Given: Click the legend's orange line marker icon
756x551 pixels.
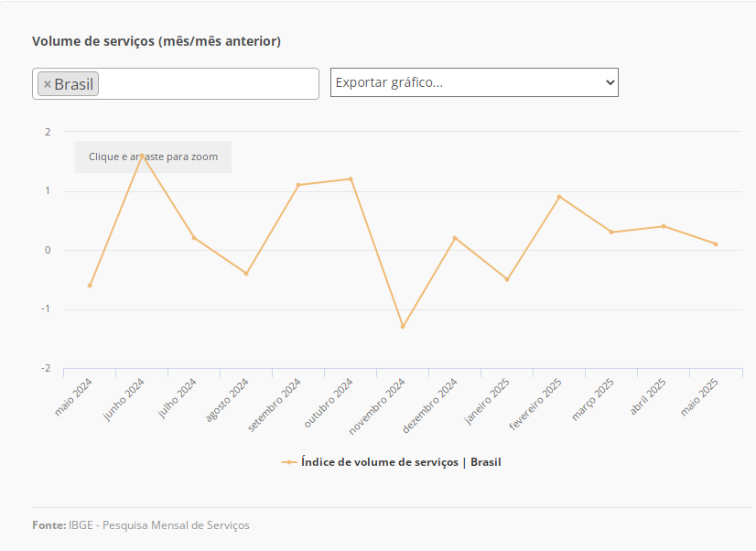Looking at the screenshot, I should [288, 462].
